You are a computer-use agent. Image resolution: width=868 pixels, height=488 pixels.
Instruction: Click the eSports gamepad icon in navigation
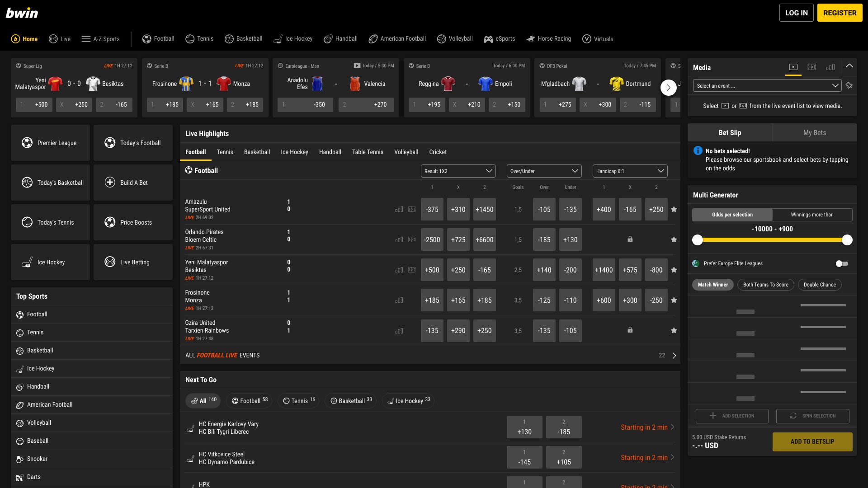[488, 39]
